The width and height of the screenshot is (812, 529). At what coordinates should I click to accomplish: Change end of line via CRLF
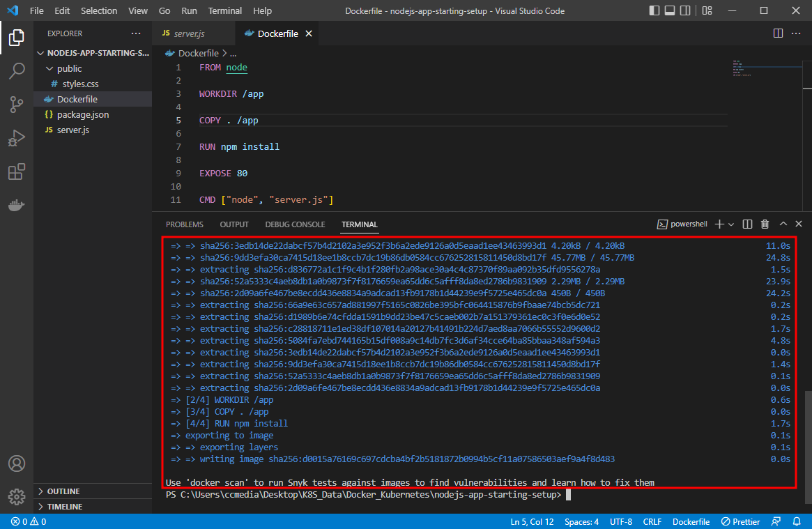tap(652, 521)
